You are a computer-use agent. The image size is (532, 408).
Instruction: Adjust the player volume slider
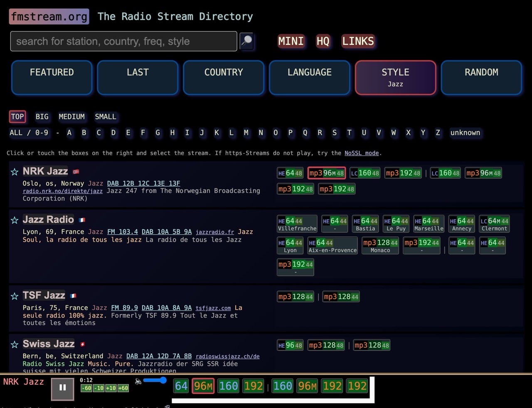point(155,380)
